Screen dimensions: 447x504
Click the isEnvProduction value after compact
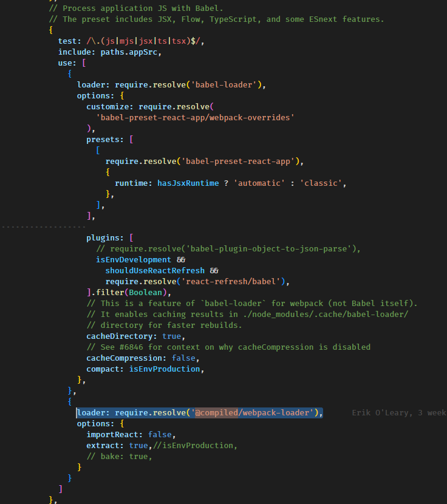pyautogui.click(x=165, y=369)
